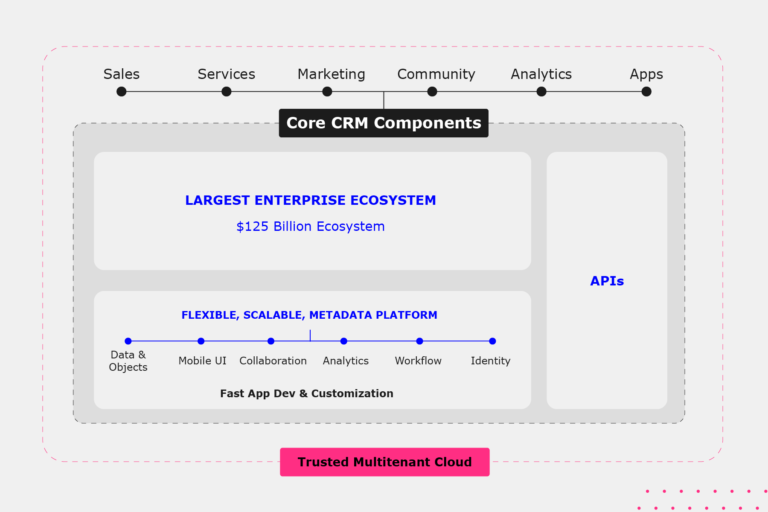The height and width of the screenshot is (512, 768).
Task: Click the Core CRM Components label
Action: (x=383, y=123)
